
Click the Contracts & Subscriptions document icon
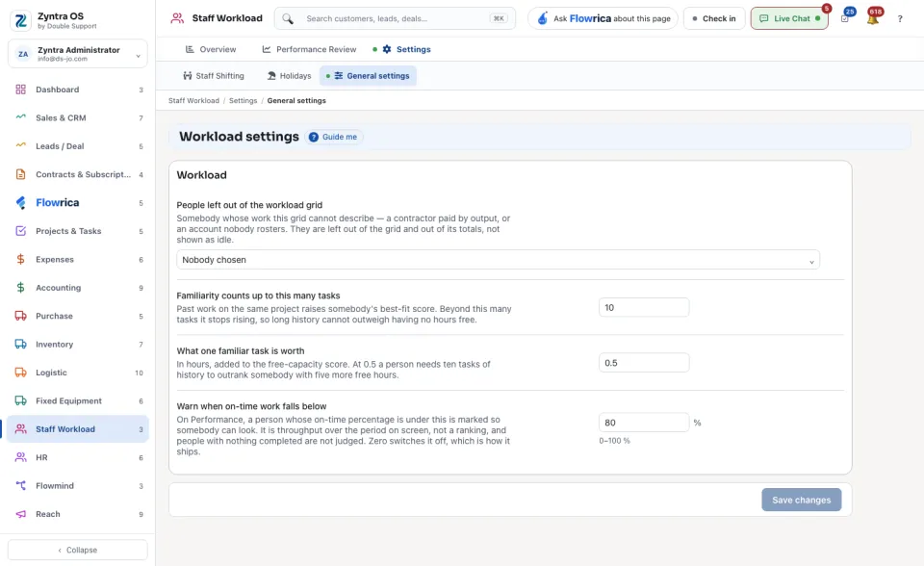click(20, 174)
